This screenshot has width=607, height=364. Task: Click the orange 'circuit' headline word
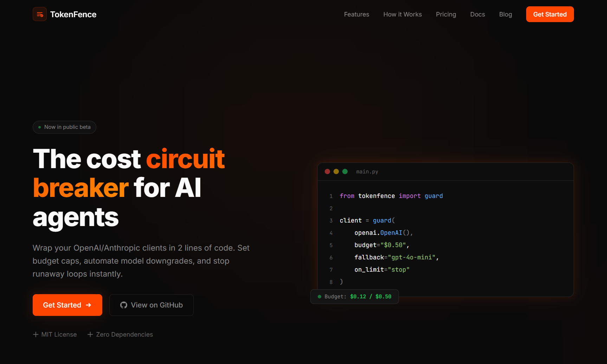[x=185, y=159]
